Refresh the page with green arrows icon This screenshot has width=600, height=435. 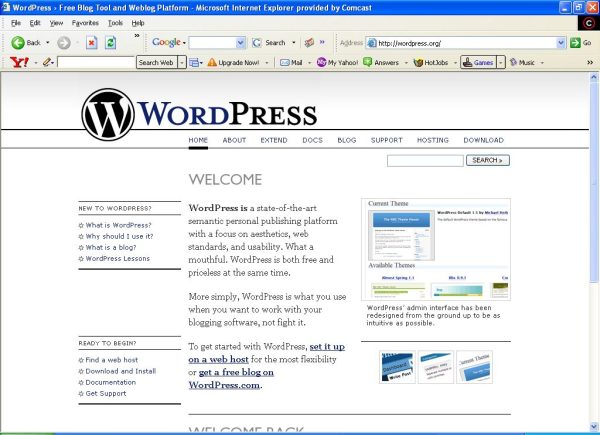tap(111, 43)
